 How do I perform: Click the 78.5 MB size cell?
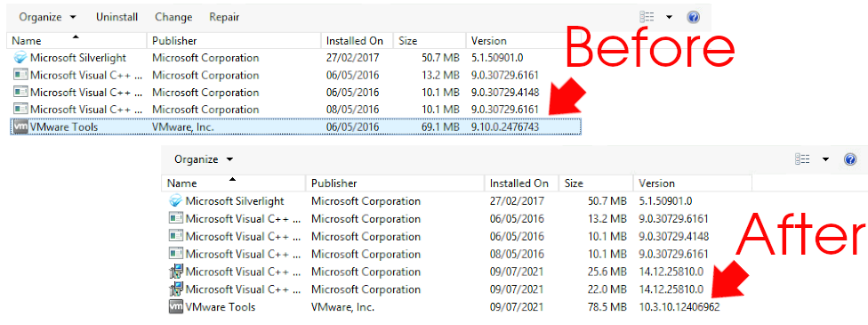607,306
